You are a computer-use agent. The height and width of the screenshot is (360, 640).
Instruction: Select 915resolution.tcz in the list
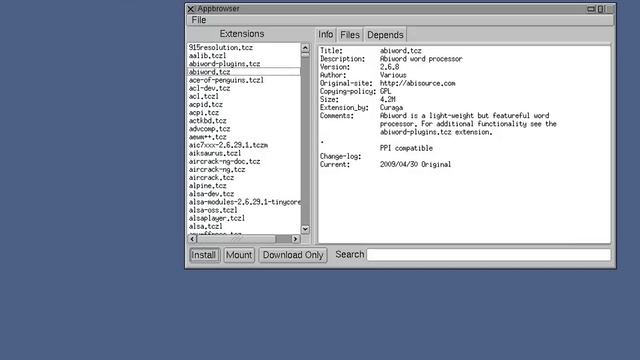pos(244,48)
